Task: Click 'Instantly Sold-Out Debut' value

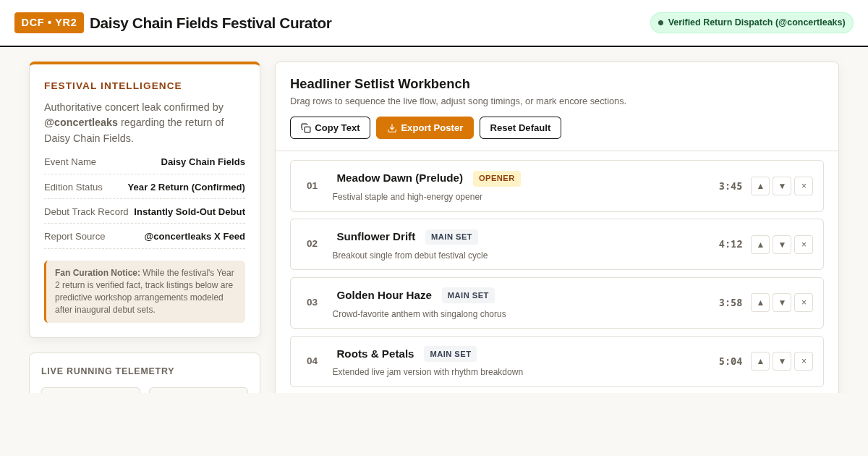Action: click(190, 212)
